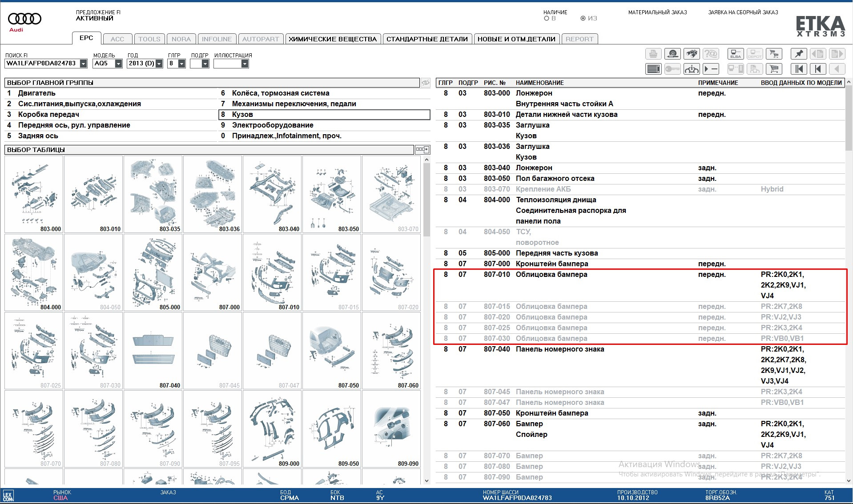Image resolution: width=853 pixels, height=504 pixels.
Task: Select row 803-050 Пол багажного отсека
Action: [x=640, y=179]
